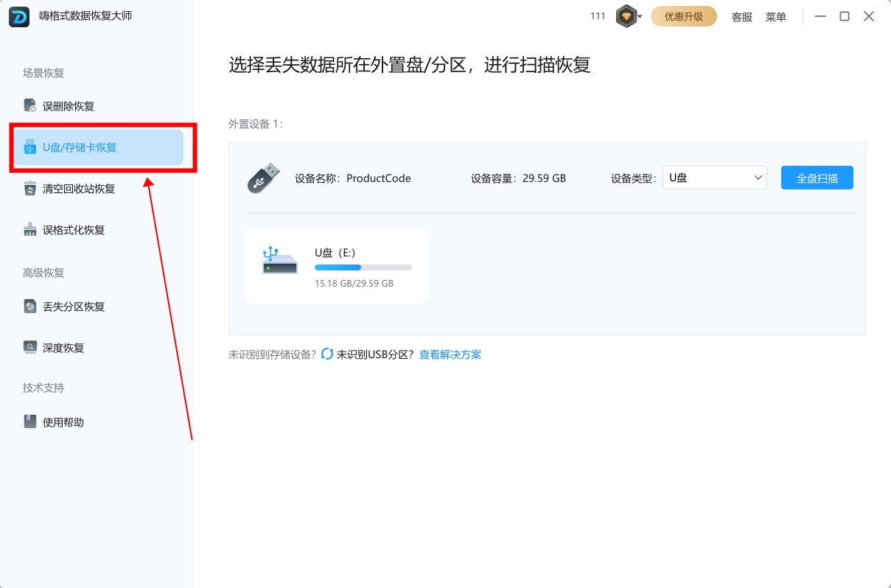Expand the 设备类型 U盘 dropdown
The image size is (891, 588).
(x=715, y=178)
